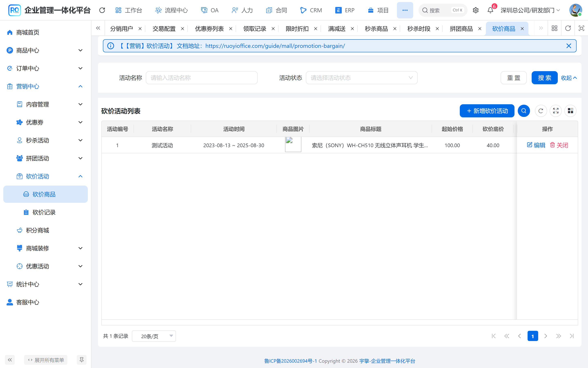The width and height of the screenshot is (588, 368).
Task: Click 展开所有菜单 button
Action: tap(46, 360)
